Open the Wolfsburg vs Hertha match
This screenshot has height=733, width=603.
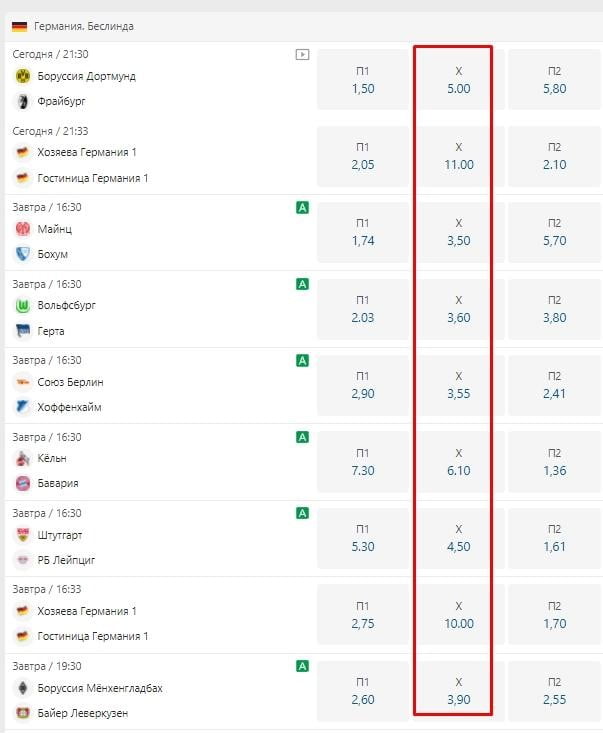click(150, 318)
